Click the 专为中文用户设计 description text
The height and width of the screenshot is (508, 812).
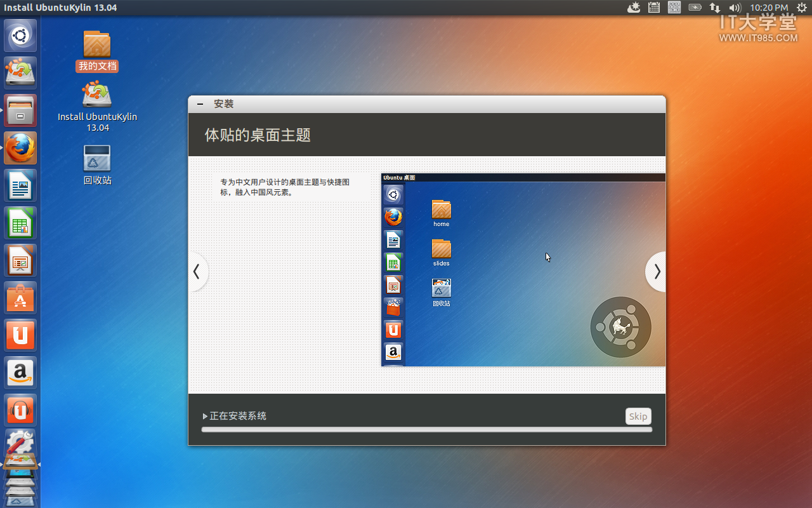click(x=285, y=187)
